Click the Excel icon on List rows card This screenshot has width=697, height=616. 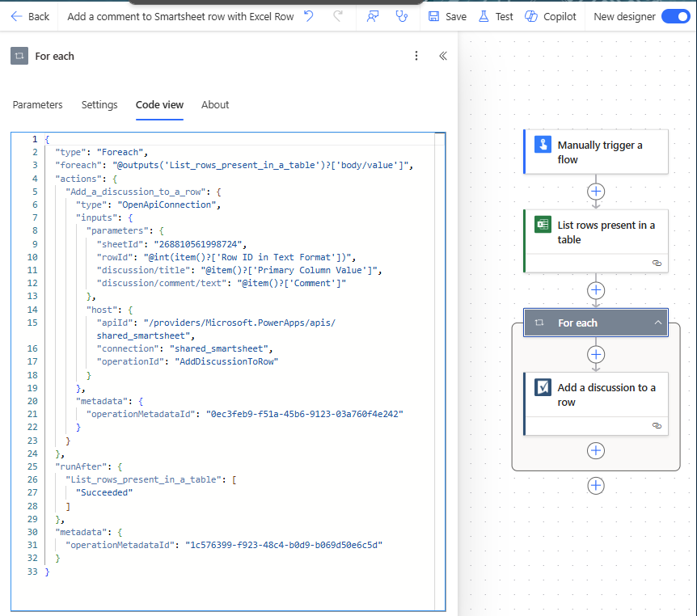click(x=543, y=225)
